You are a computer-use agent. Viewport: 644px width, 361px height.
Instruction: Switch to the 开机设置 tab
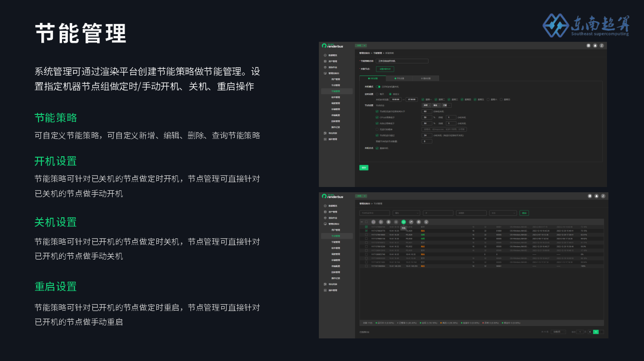point(399,78)
